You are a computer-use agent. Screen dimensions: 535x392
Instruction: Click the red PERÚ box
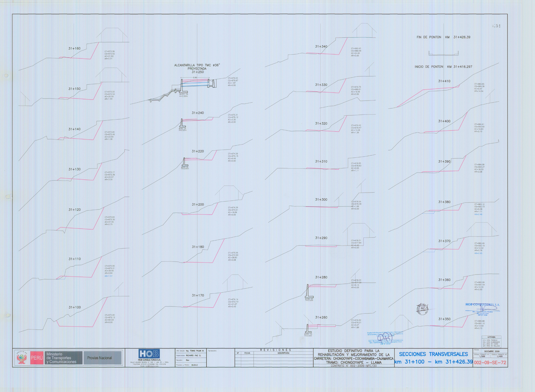click(x=37, y=358)
